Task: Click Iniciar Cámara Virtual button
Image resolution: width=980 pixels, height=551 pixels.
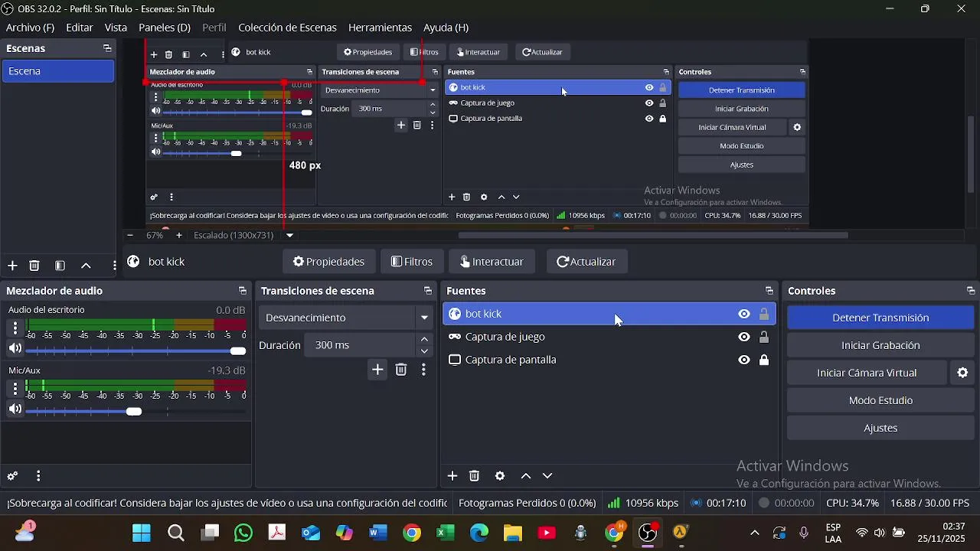Action: 867,373
